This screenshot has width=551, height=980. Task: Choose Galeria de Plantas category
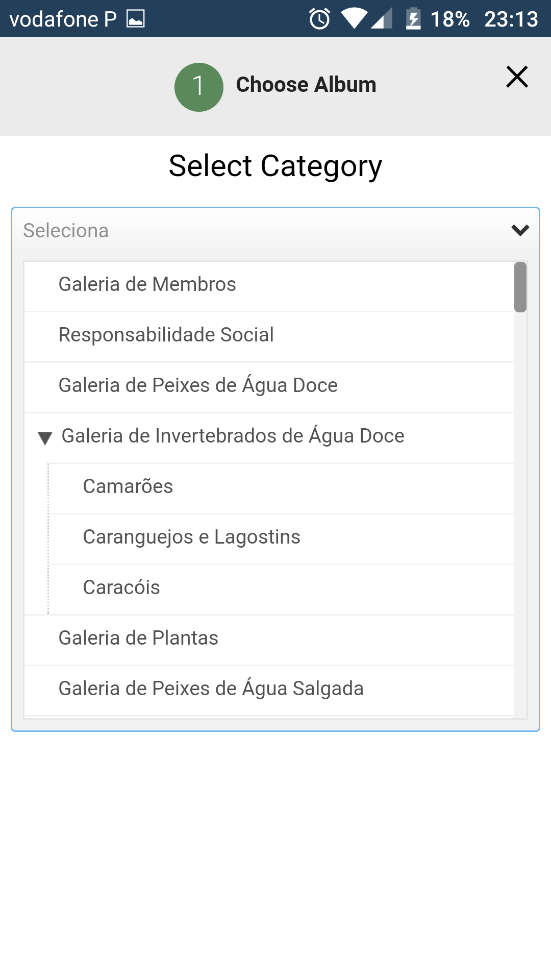[x=138, y=638]
